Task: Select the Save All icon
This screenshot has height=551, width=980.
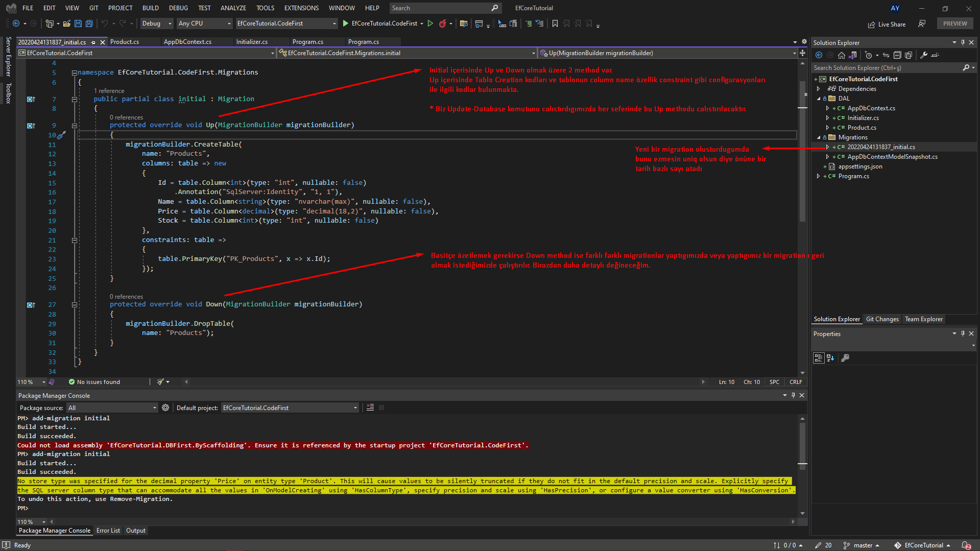Action: [88, 23]
